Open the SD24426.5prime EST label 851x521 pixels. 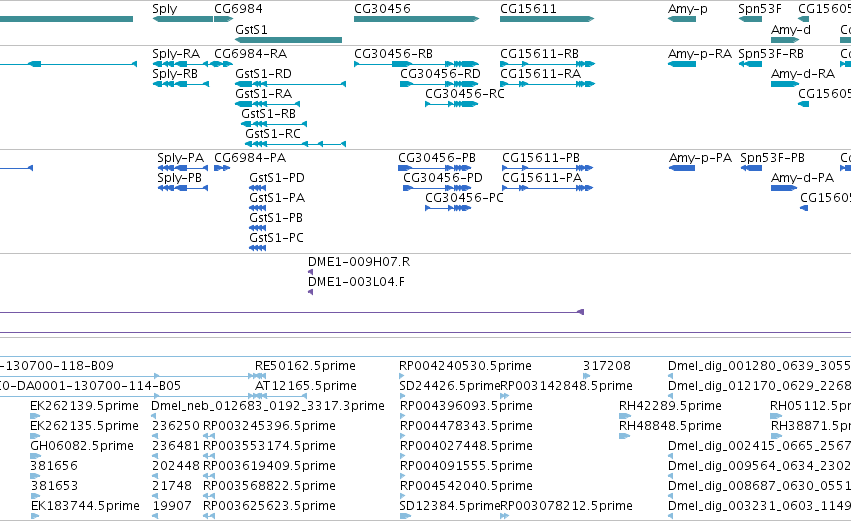coord(450,386)
